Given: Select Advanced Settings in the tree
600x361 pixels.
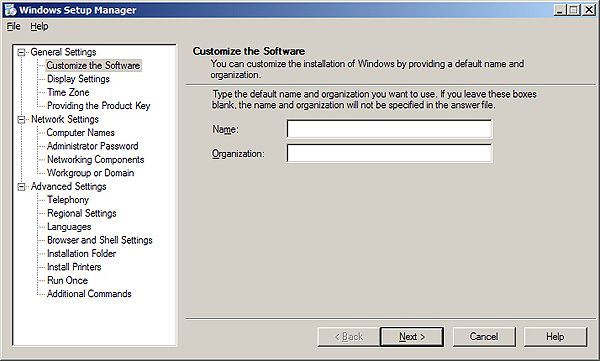Looking at the screenshot, I should coord(69,187).
